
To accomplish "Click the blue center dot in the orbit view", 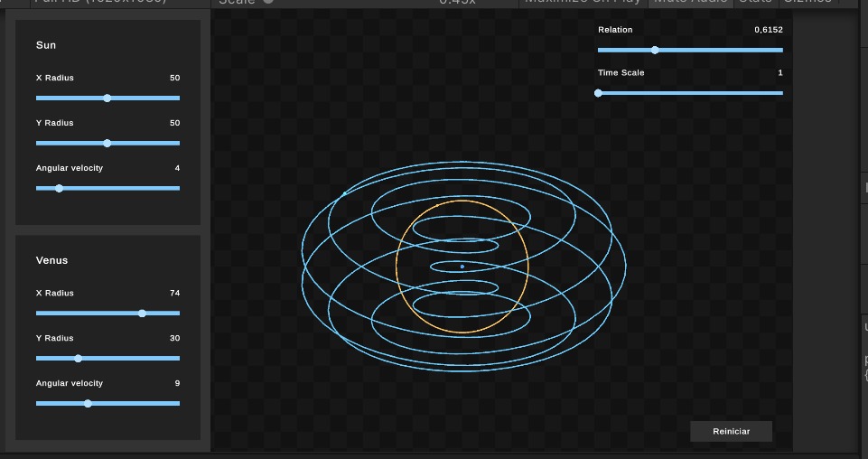I will (462, 267).
